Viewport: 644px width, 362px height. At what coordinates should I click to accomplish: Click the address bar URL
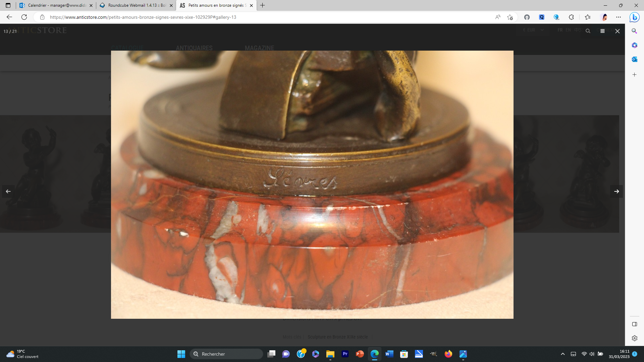(x=143, y=17)
